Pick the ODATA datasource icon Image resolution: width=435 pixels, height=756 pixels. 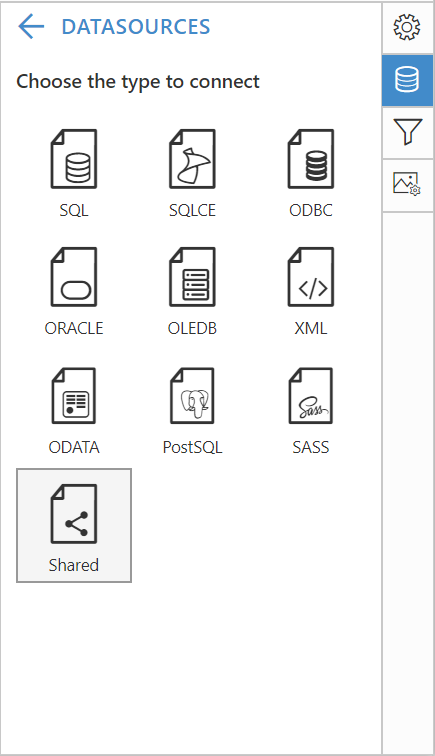[x=74, y=396]
